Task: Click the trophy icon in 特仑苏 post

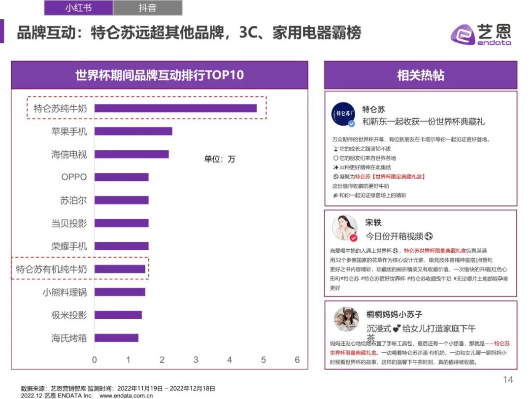Action: tap(335, 149)
